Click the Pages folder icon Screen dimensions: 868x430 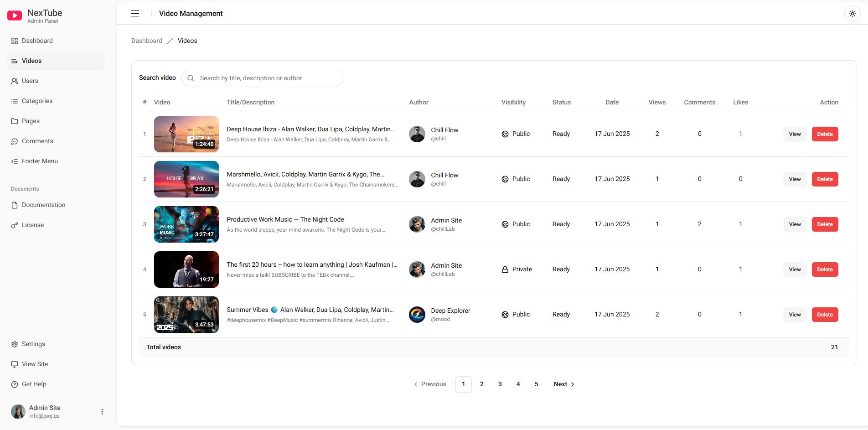(15, 121)
